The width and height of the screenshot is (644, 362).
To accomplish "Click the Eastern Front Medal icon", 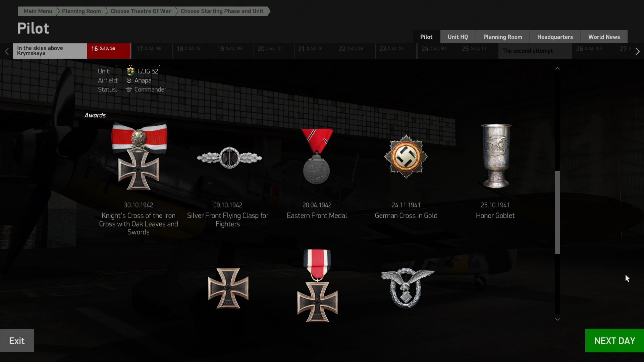I will pyautogui.click(x=317, y=157).
